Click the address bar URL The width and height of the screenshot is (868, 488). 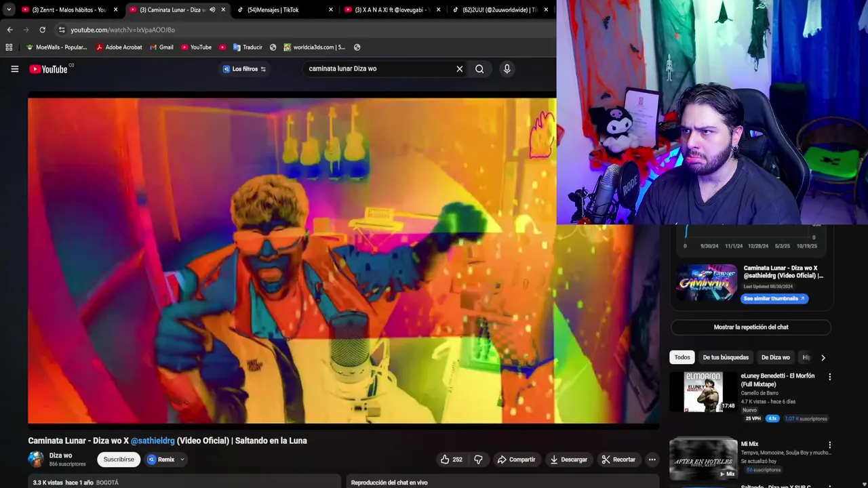pyautogui.click(x=123, y=30)
